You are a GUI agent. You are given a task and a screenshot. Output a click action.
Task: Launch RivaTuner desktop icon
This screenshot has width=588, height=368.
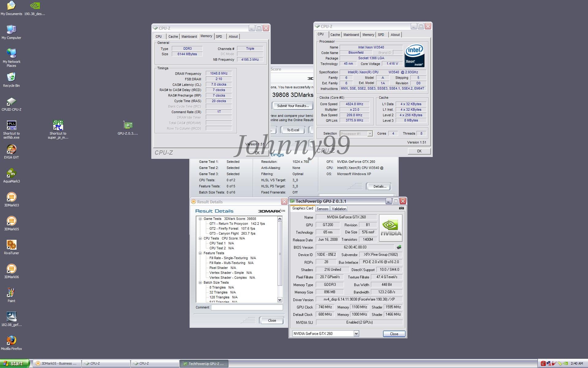click(x=11, y=247)
